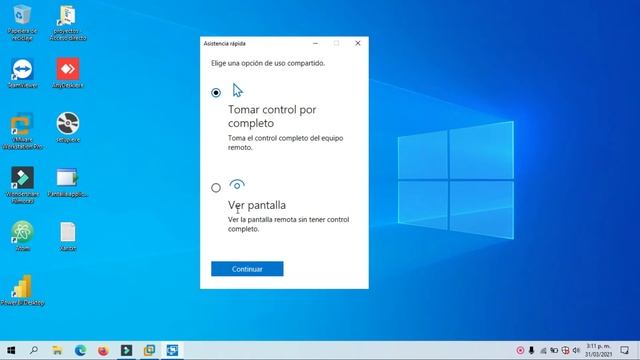Open File Explorer from the taskbar

(x=57, y=350)
